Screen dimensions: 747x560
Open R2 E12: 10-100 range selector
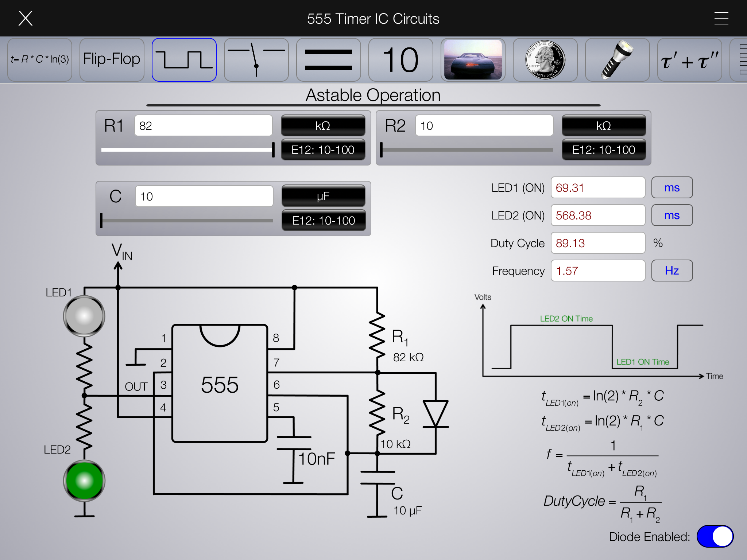coord(604,150)
